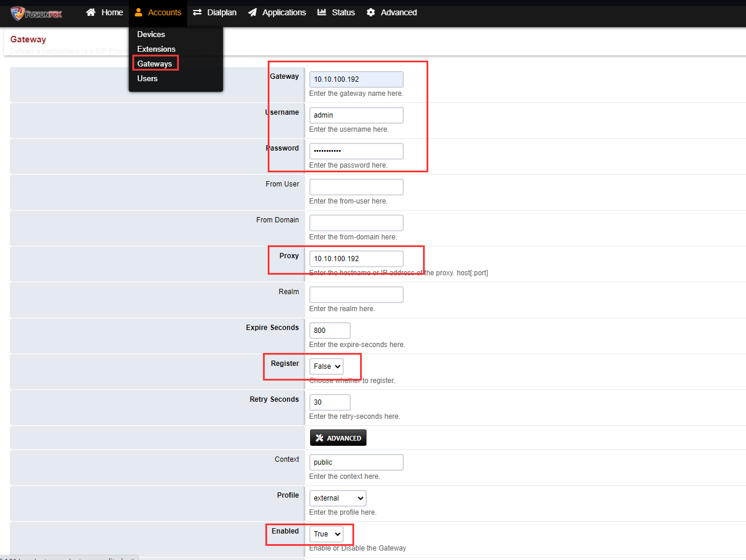Click the Applications paper plane icon
Viewport: 746px width, 560px height.
(252, 12)
